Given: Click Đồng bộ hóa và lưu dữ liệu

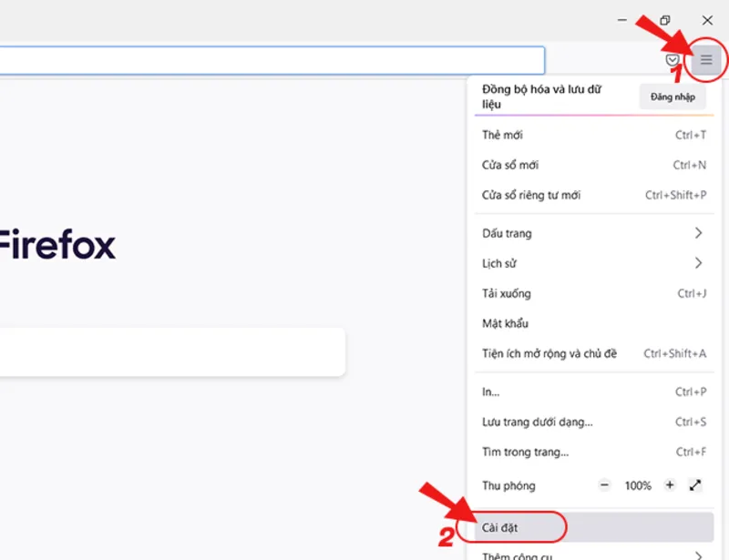Looking at the screenshot, I should coord(541,97).
